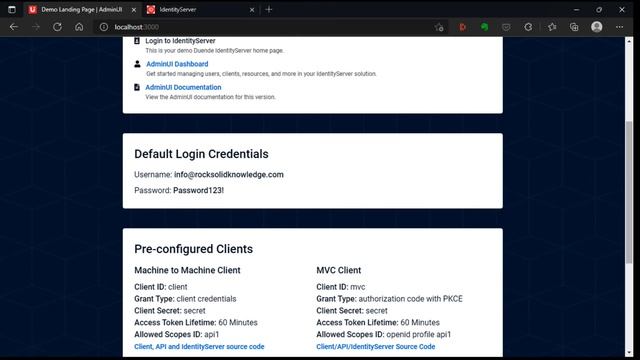Open Client, API and IdentityServer source code link

pyautogui.click(x=199, y=347)
